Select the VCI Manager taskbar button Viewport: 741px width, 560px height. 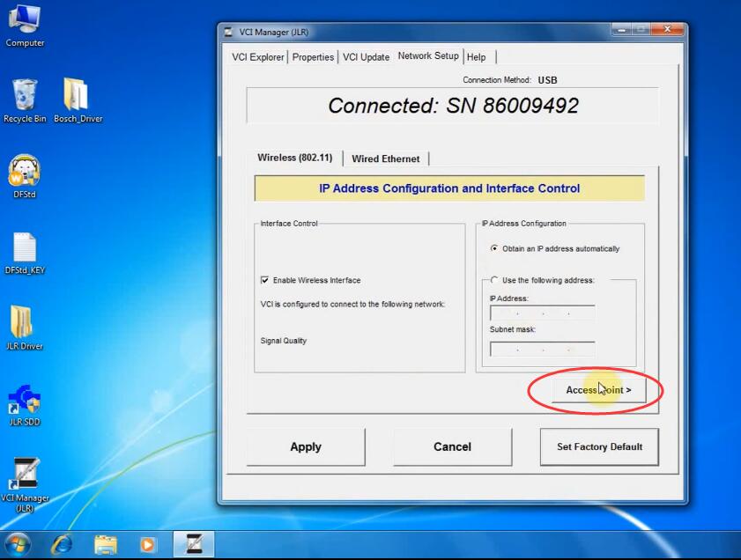coord(194,544)
